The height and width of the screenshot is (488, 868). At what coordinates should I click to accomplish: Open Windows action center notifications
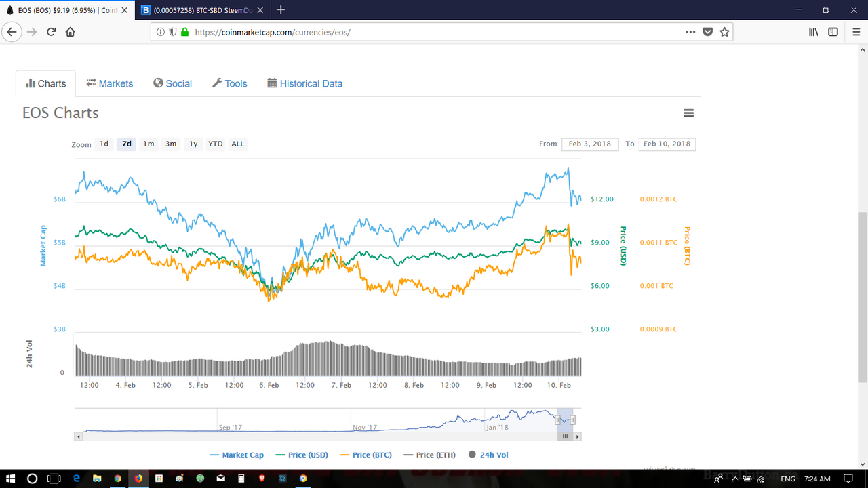click(x=848, y=479)
